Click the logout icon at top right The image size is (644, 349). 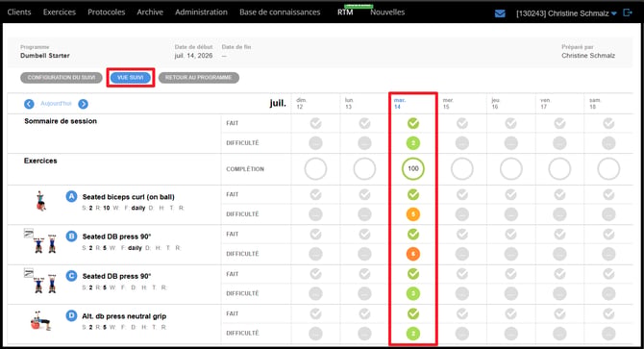point(628,12)
